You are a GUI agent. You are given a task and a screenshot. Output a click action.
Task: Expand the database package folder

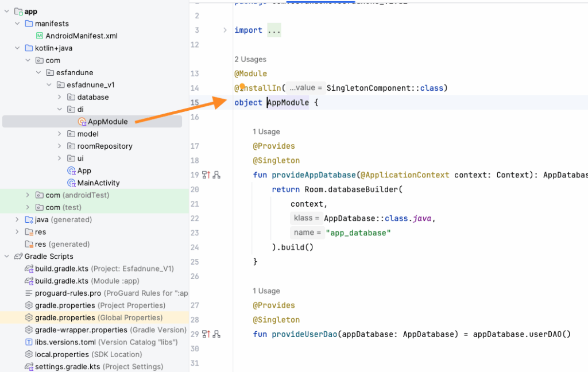(60, 98)
